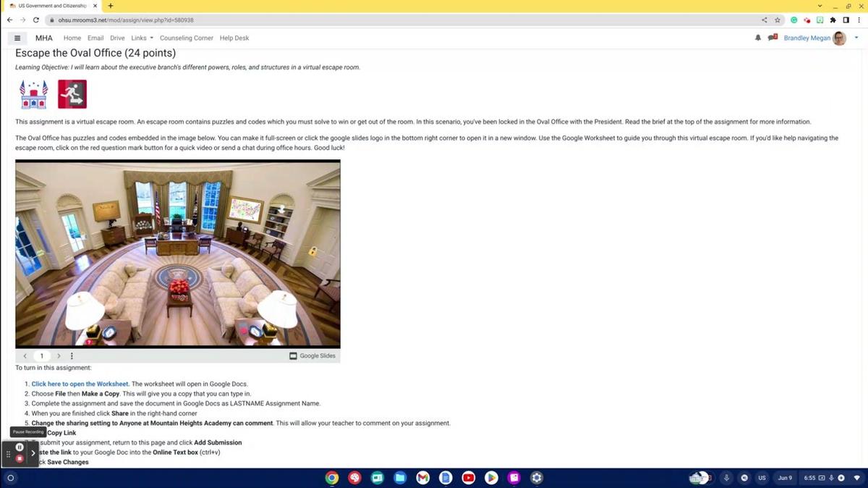Click the 'Click here to open the Worksheet' link

[80, 384]
